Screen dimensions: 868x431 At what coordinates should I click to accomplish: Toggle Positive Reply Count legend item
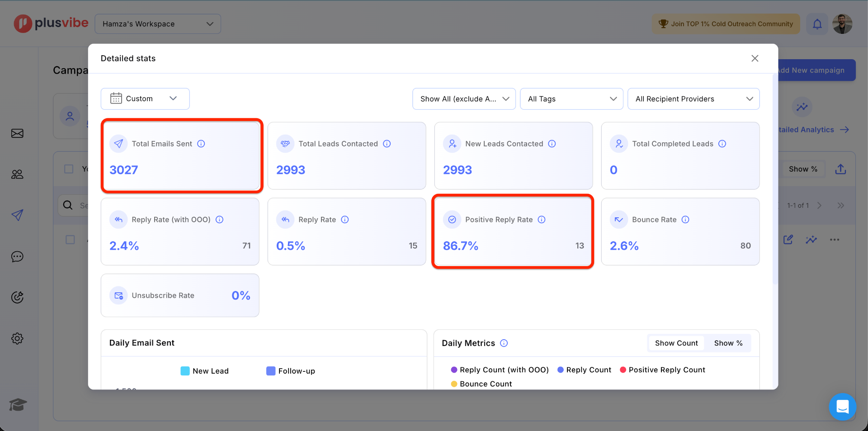click(x=662, y=370)
